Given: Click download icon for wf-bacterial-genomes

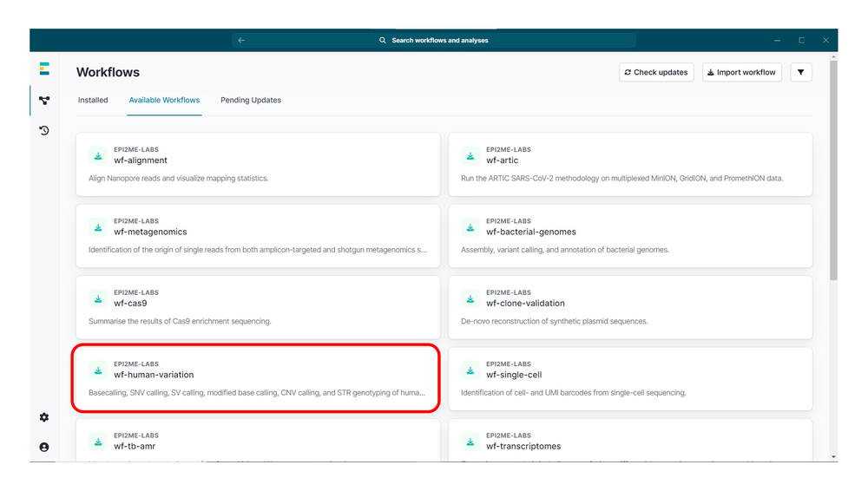Looking at the screenshot, I should point(470,227).
